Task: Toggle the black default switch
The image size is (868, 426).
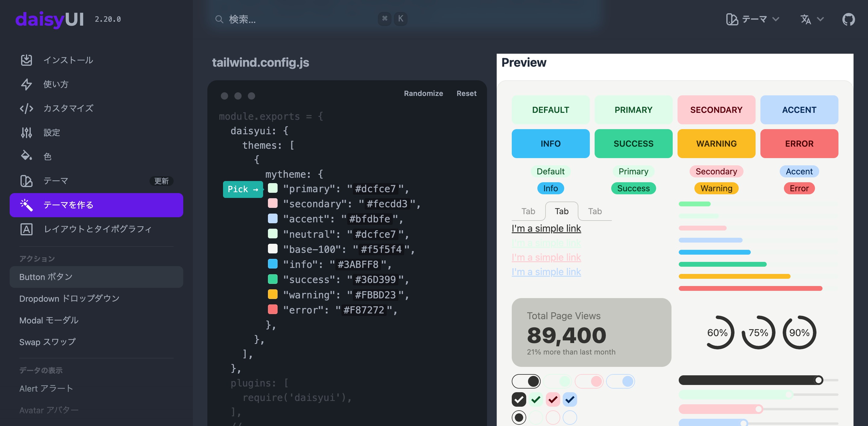Action: 526,381
